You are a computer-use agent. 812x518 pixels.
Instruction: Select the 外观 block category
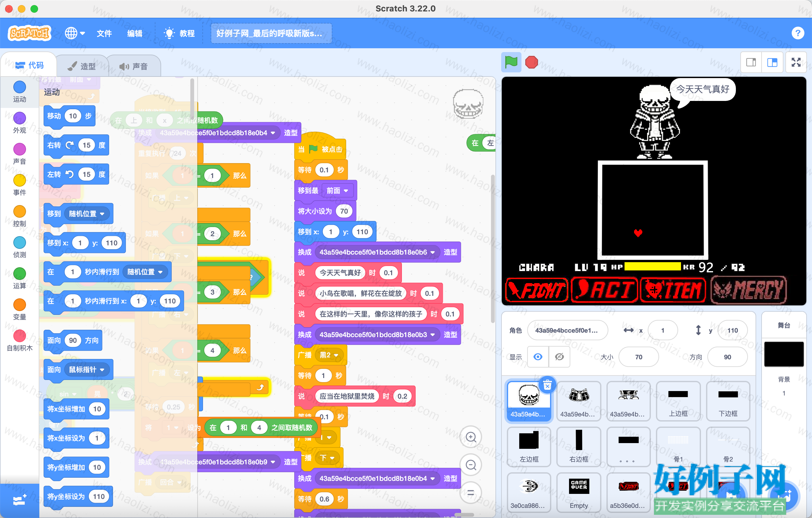point(20,123)
